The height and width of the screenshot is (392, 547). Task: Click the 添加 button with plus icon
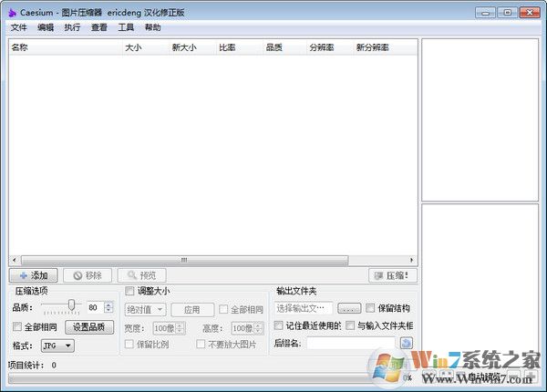[x=34, y=275]
